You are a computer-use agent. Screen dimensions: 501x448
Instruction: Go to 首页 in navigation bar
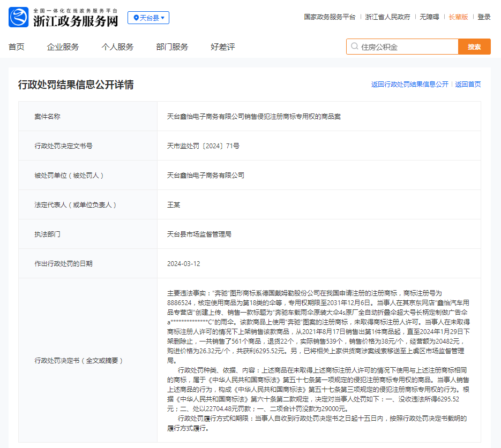[x=16, y=47]
